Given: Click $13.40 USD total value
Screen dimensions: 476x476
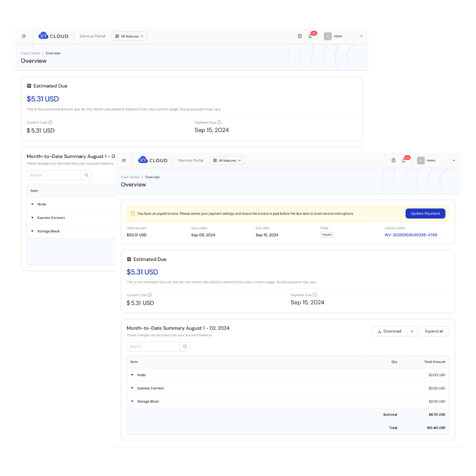Looking at the screenshot, I should pyautogui.click(x=436, y=428).
